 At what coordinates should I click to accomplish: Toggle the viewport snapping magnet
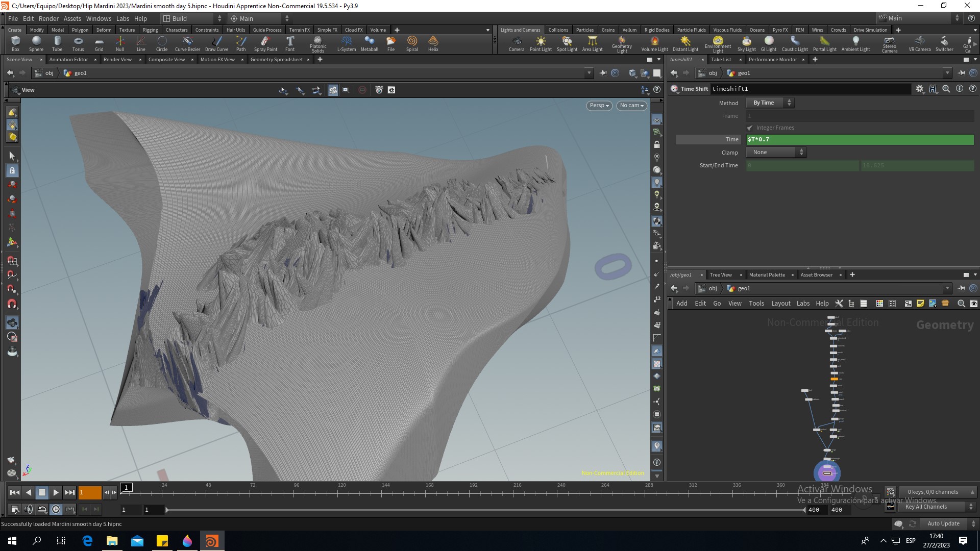(12, 304)
